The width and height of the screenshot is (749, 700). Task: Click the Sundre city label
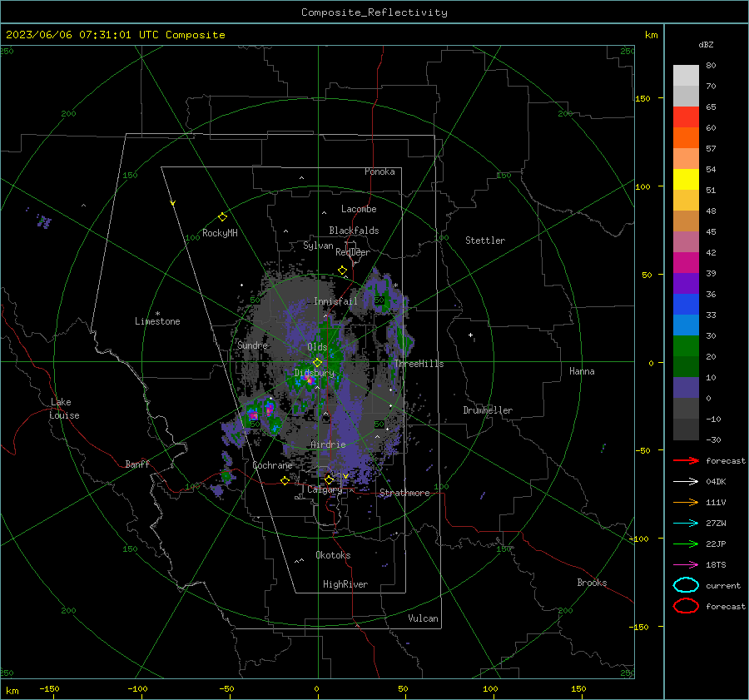click(252, 345)
